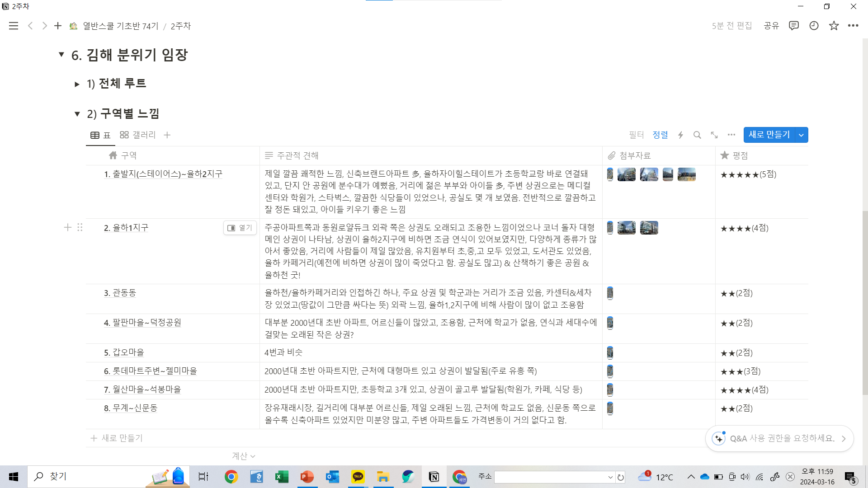Open page history clock icon
Image resolution: width=868 pixels, height=488 pixels.
tap(814, 26)
